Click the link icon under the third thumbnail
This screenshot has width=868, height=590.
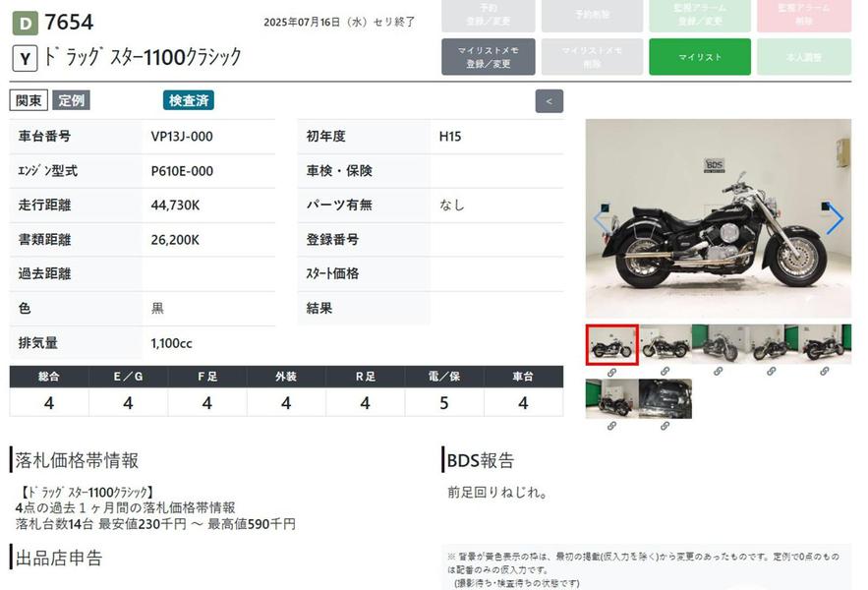click(718, 372)
